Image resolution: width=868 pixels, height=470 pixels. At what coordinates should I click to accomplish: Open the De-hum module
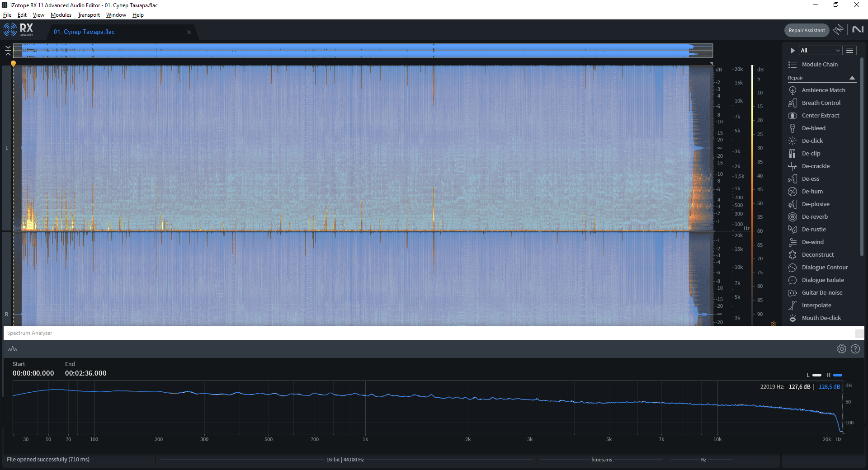(x=812, y=192)
